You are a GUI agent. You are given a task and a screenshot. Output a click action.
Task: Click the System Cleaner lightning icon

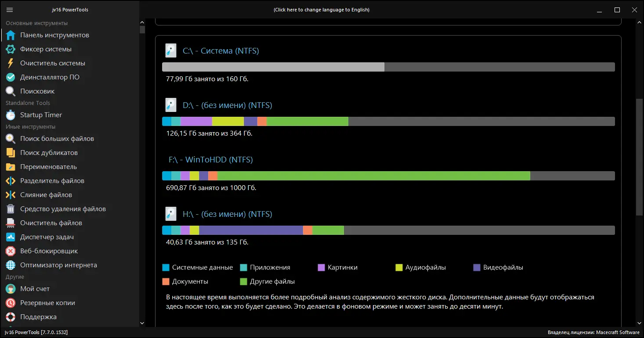pos(11,63)
